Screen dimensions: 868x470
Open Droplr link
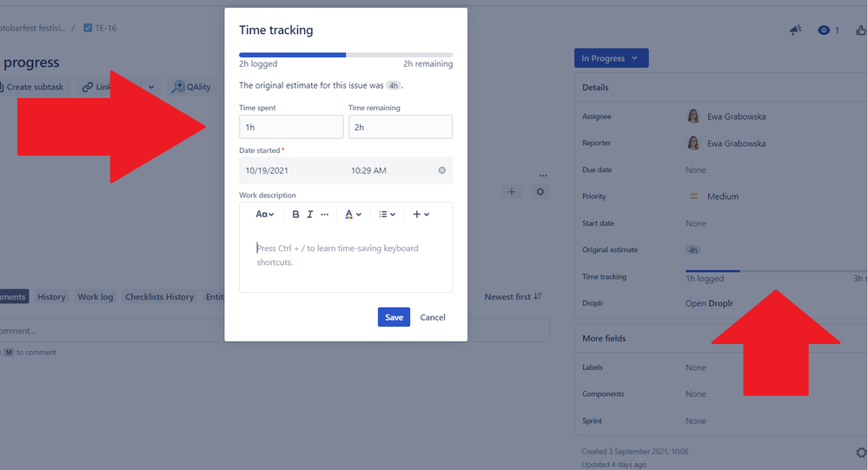point(709,303)
